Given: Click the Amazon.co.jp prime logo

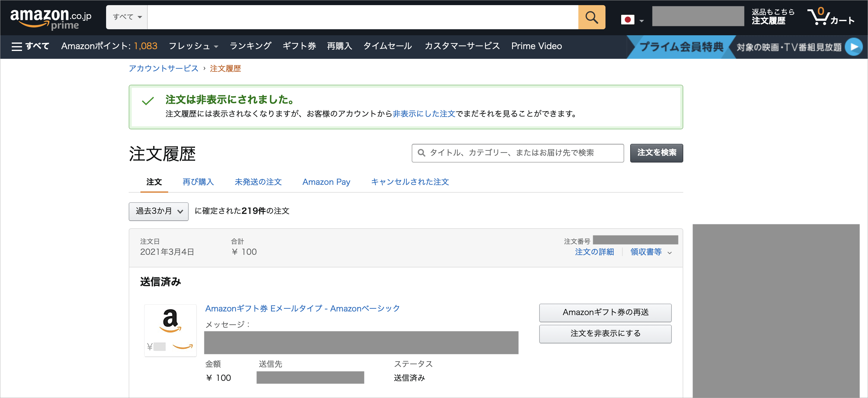Looking at the screenshot, I should [x=51, y=19].
